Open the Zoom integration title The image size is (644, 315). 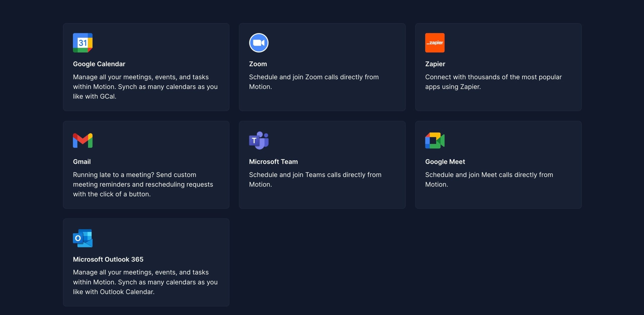(x=258, y=64)
